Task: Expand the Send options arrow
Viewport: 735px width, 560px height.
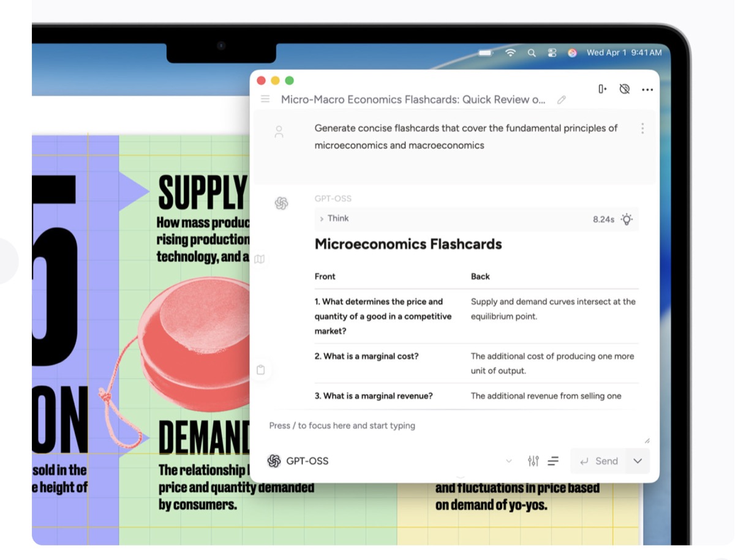Action: [638, 461]
